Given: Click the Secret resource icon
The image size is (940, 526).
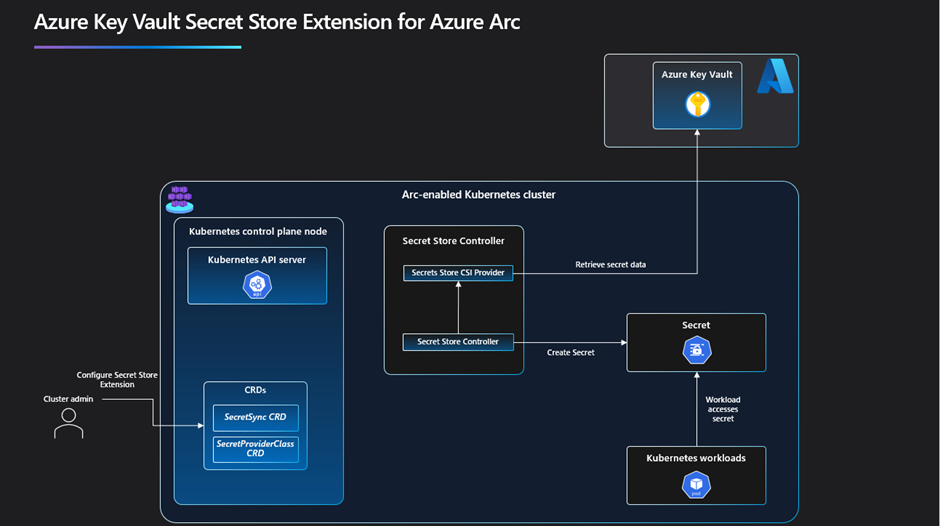Looking at the screenshot, I should [697, 350].
